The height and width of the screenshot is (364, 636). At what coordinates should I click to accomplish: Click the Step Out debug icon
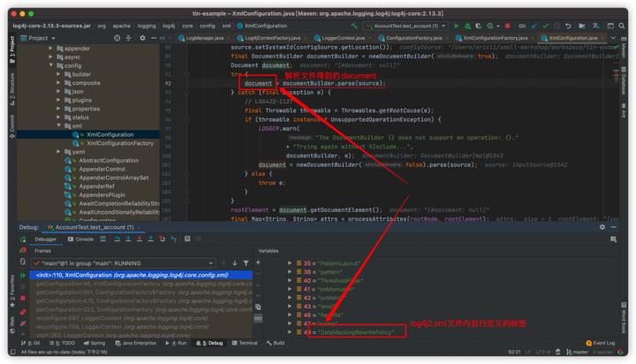point(150,239)
